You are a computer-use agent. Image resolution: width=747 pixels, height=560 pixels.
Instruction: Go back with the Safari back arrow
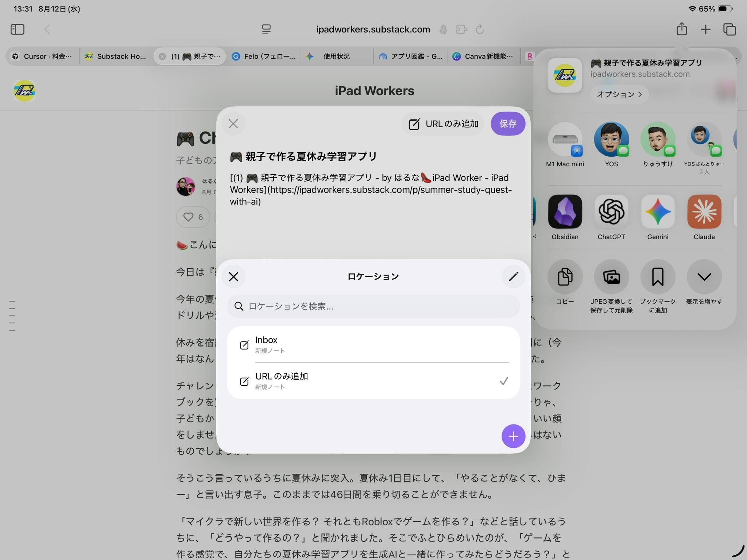(x=47, y=29)
